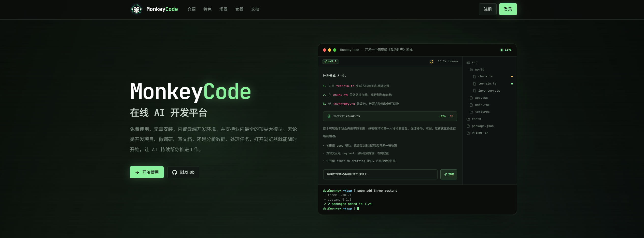Open inventory.ts in the file tree
The width and height of the screenshot is (644, 238).
coord(486,91)
